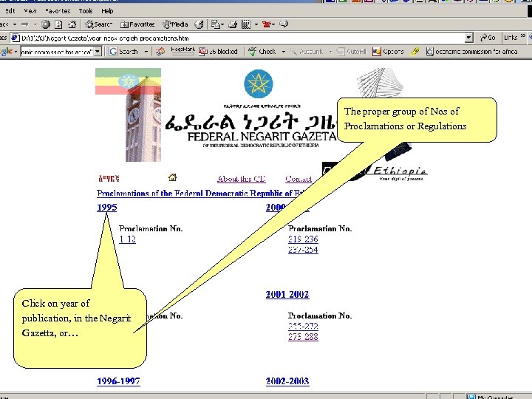Screen dimensions: 532x399
Task: Click inside the address bar URL field
Action: click(x=242, y=38)
